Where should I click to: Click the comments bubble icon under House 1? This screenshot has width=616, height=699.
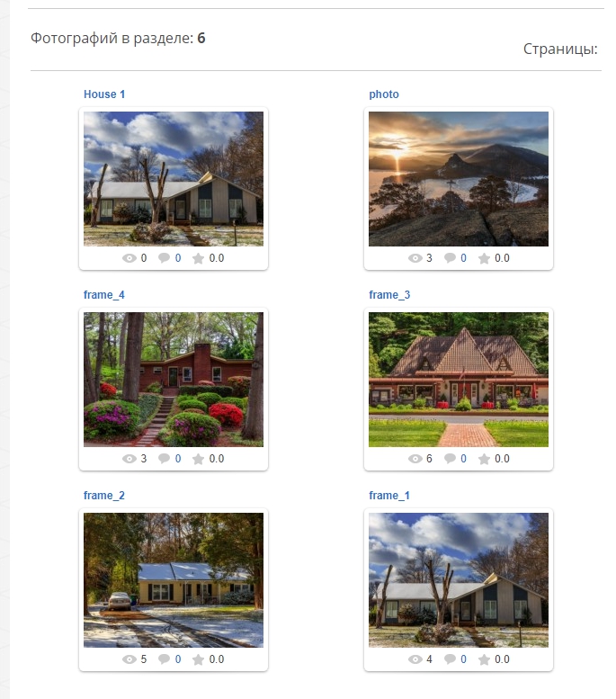point(164,257)
